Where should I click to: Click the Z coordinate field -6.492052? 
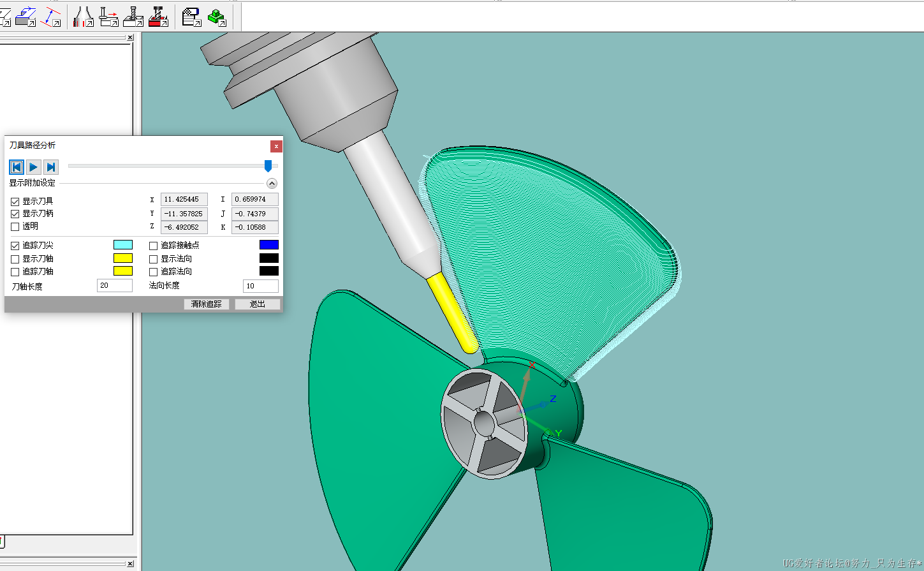(184, 227)
